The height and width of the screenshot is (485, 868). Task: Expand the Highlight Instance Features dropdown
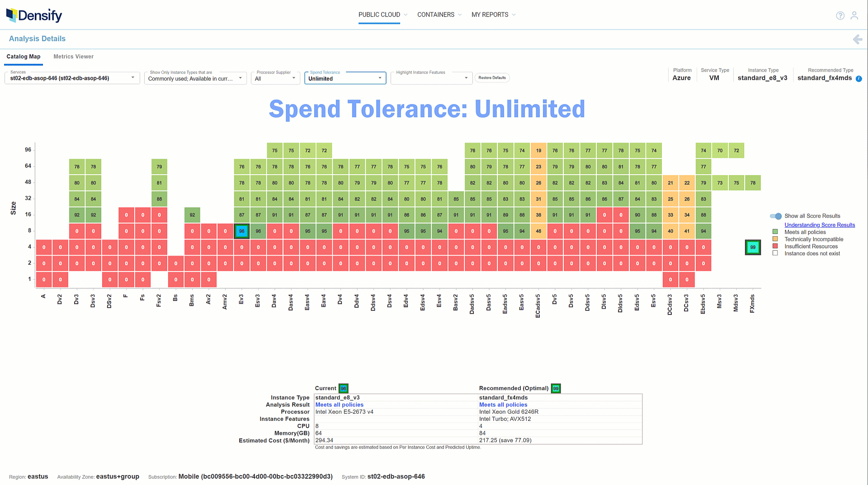[x=467, y=78]
